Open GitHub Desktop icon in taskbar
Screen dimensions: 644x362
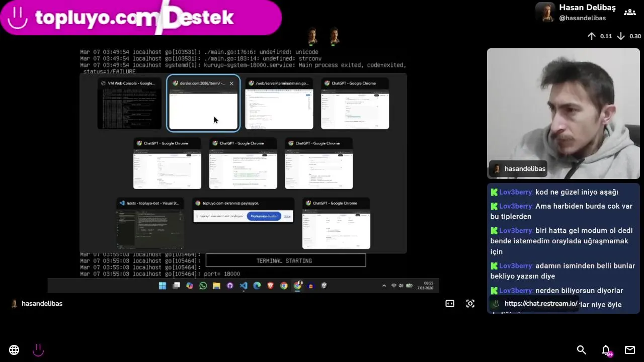click(230, 286)
